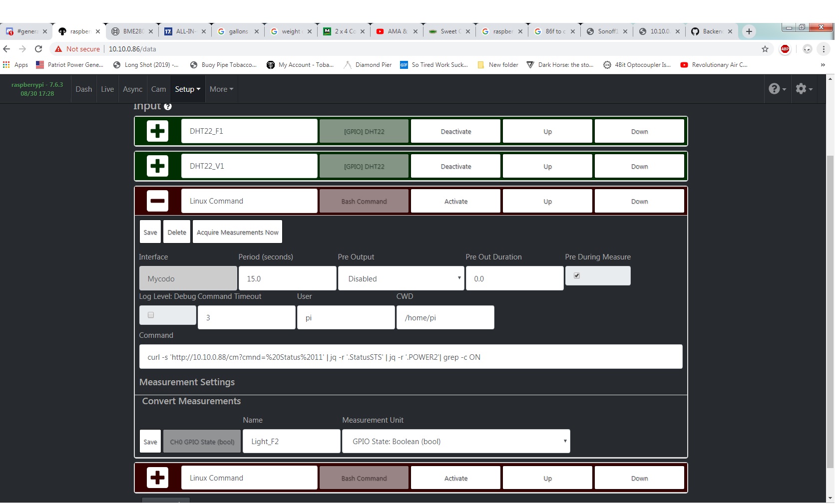Click Acquire Measurements Now
839x504 pixels.
(x=237, y=232)
